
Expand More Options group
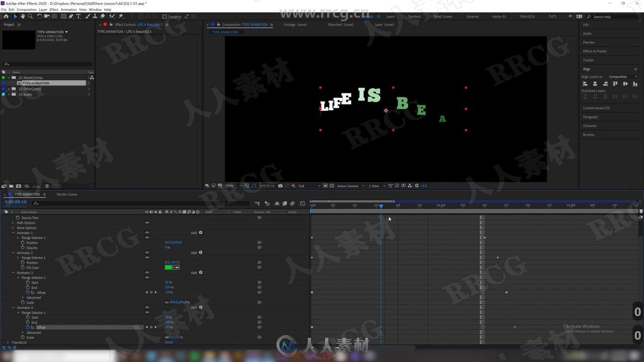pos(14,228)
